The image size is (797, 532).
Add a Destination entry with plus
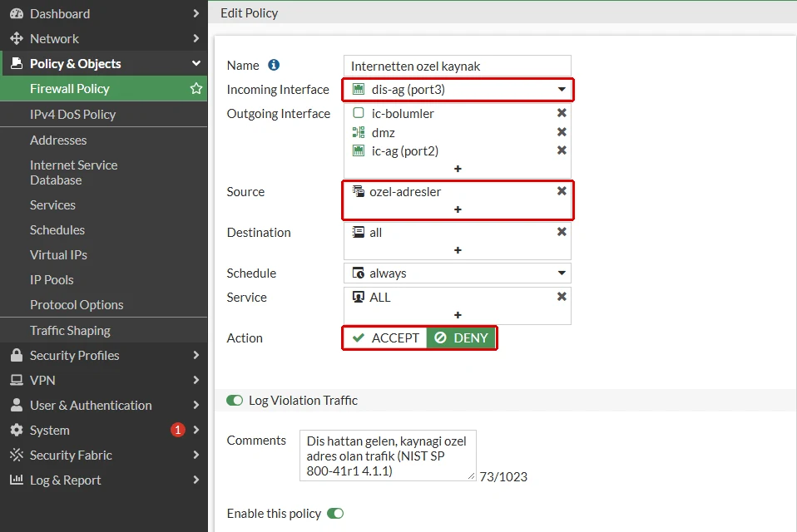(458, 249)
